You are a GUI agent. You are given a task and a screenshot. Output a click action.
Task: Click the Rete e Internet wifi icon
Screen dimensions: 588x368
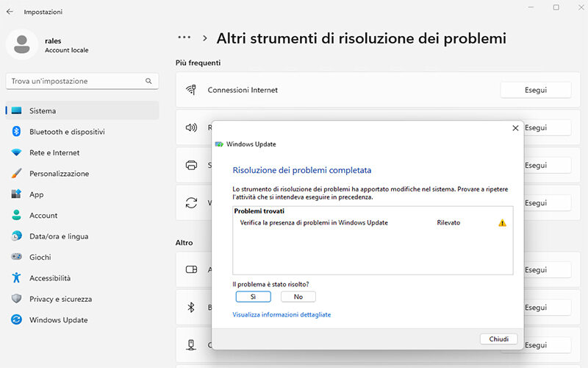click(x=16, y=152)
